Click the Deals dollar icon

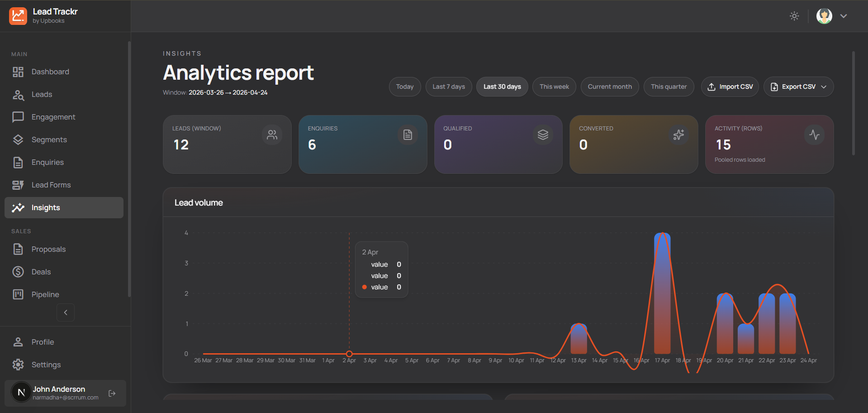coord(18,272)
